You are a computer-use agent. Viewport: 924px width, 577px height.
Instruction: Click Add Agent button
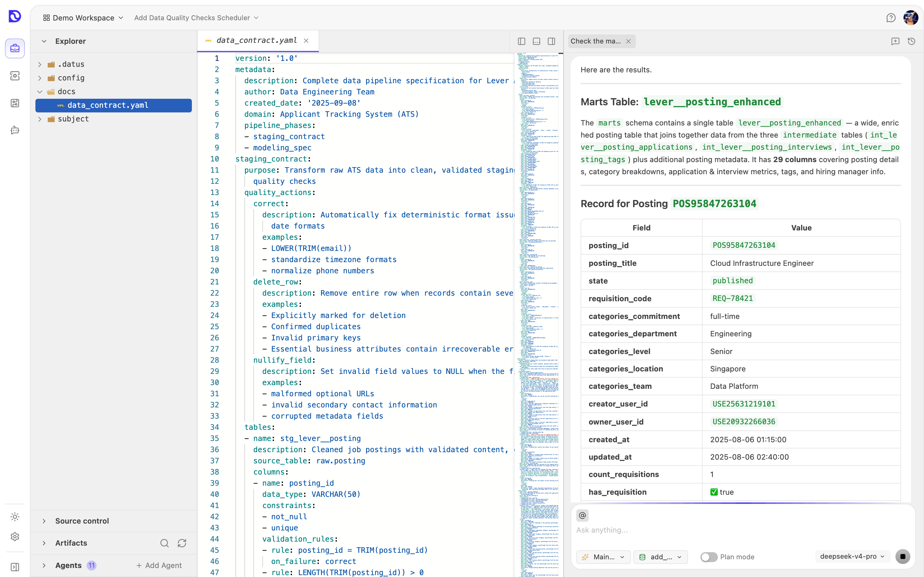pos(159,565)
